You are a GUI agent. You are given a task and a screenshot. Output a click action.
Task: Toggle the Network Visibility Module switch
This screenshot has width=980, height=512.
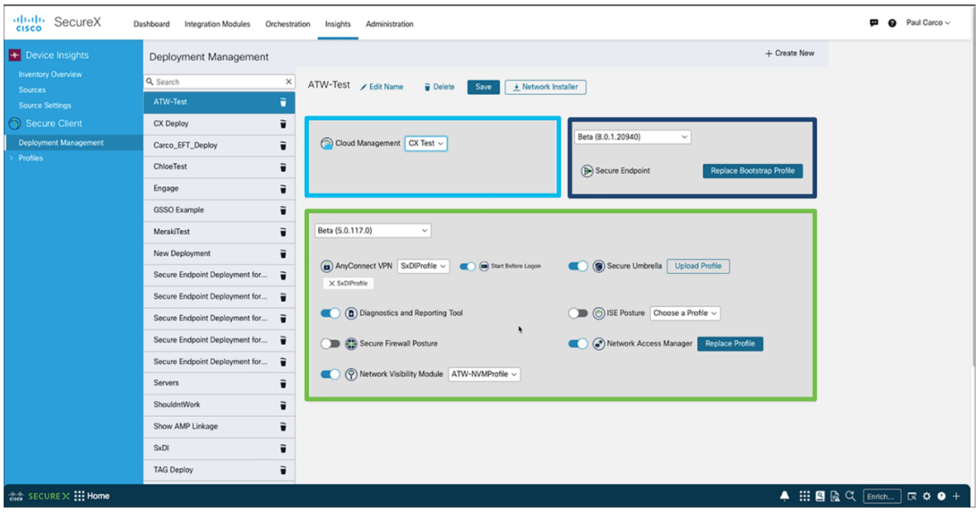click(331, 375)
